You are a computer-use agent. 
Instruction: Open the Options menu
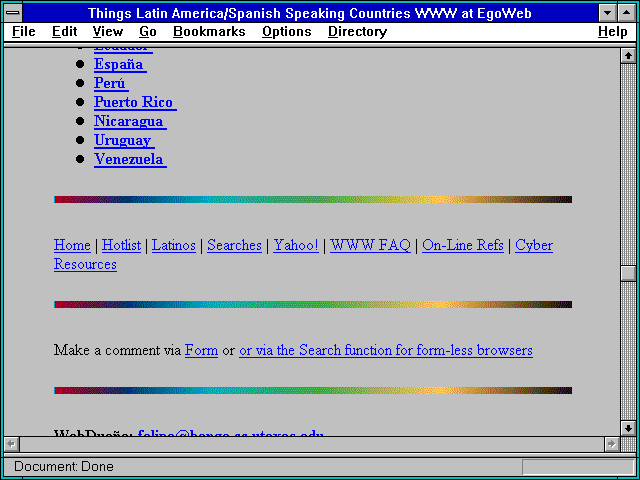(287, 31)
